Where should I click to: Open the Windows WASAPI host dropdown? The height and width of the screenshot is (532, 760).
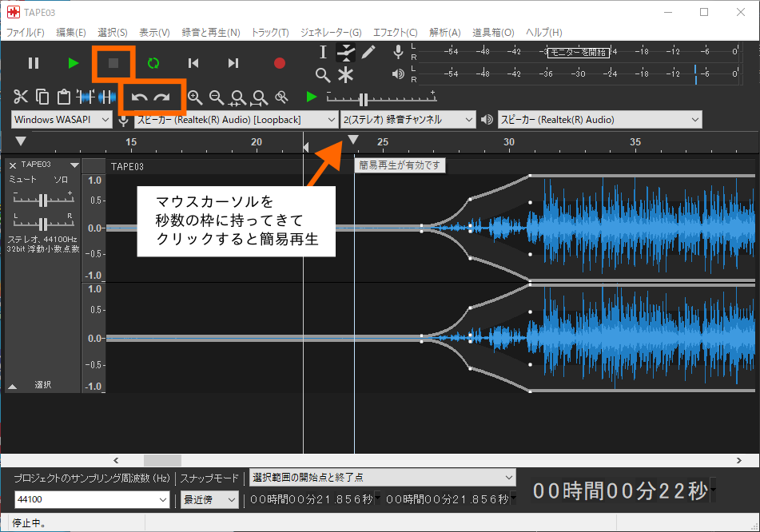pos(62,120)
